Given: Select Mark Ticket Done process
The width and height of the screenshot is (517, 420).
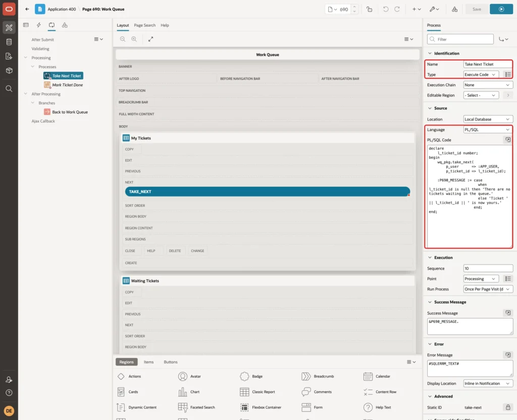Looking at the screenshot, I should pyautogui.click(x=63, y=85).
